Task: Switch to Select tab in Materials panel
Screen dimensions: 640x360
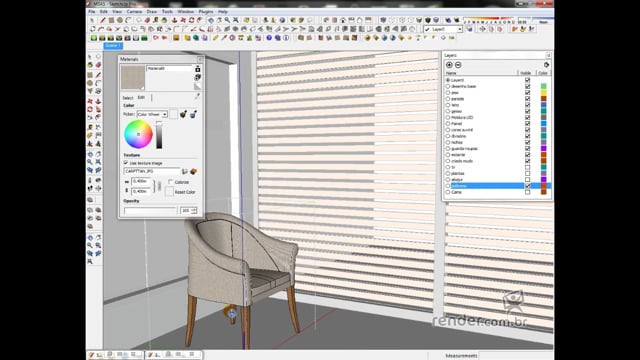Action: click(128, 98)
